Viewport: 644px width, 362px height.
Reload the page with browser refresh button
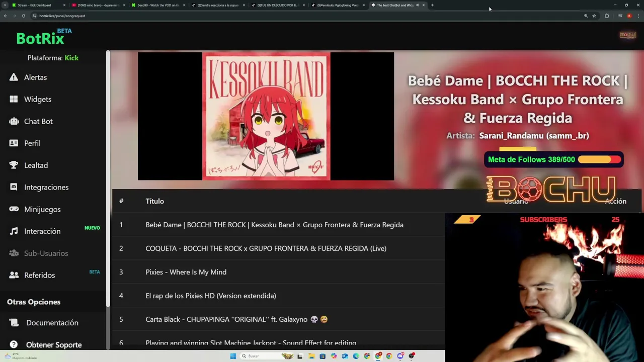tap(24, 16)
